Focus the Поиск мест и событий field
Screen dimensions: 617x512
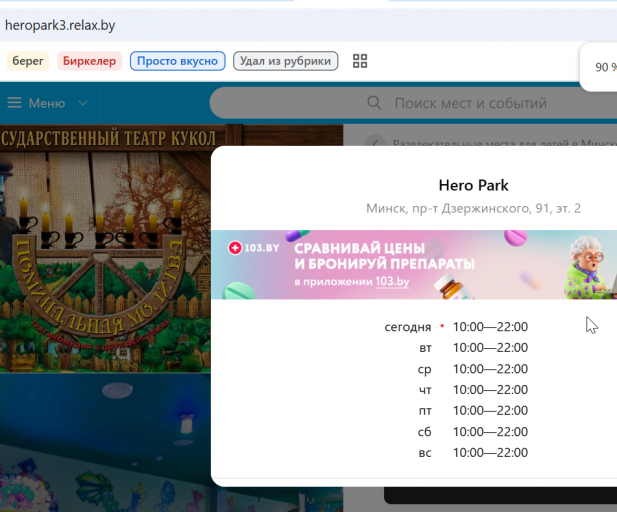click(x=413, y=103)
